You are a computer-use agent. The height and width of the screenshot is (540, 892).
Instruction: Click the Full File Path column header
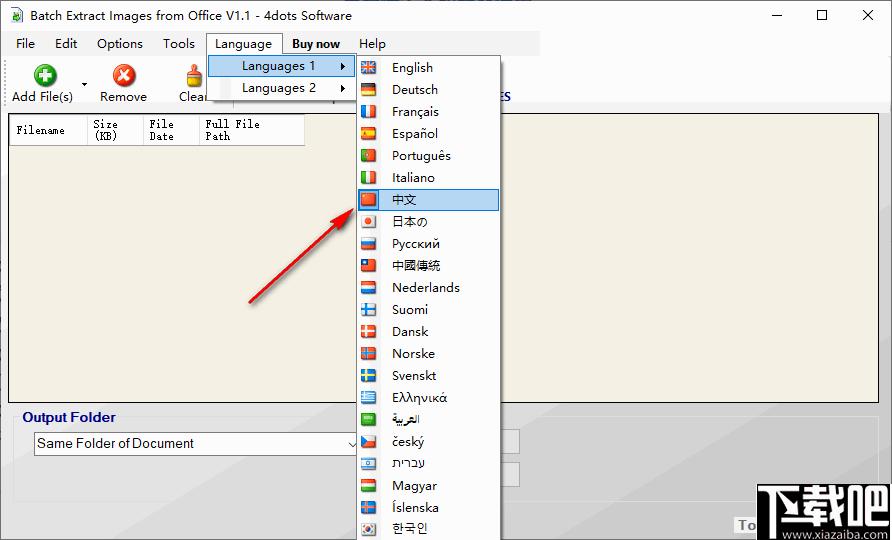(x=251, y=130)
